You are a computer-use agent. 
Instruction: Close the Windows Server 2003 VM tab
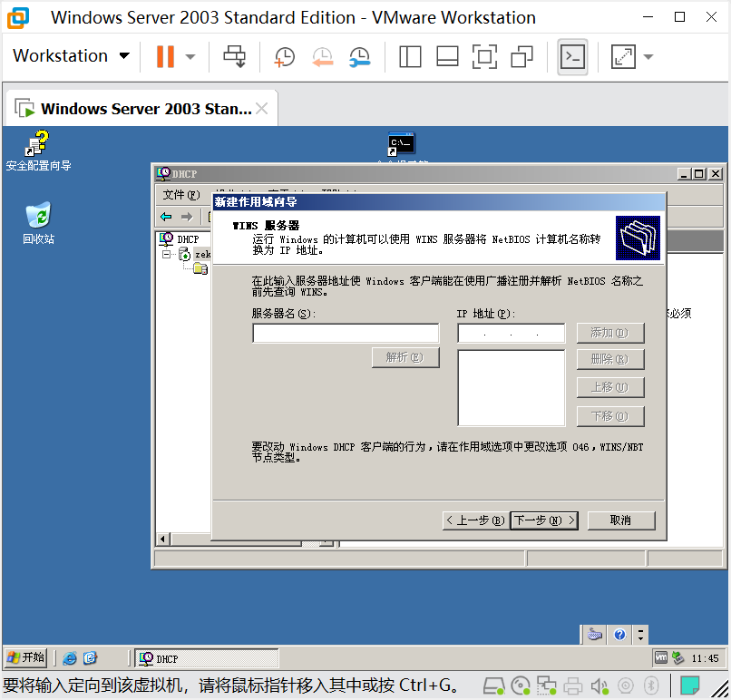tap(262, 109)
